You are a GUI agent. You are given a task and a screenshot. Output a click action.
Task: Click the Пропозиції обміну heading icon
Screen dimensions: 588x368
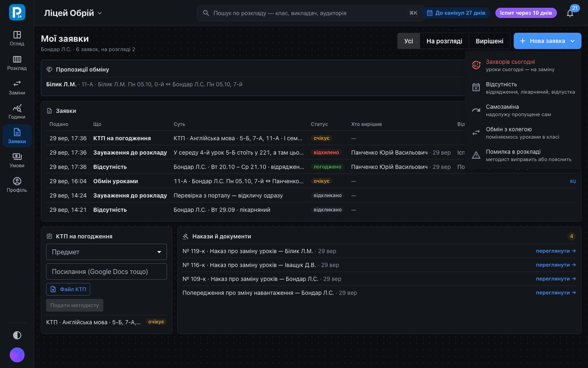click(49, 70)
